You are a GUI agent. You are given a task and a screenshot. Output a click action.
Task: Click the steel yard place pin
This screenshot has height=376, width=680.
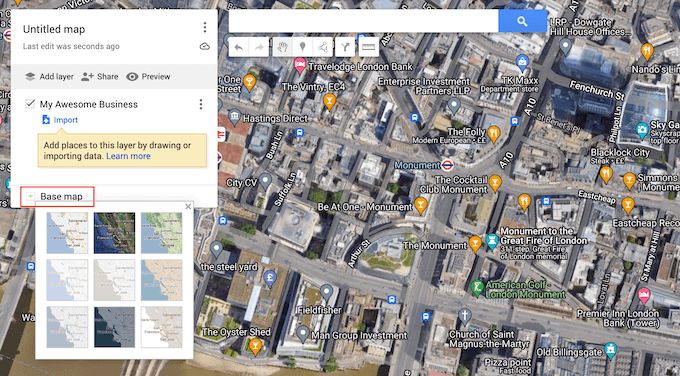tap(216, 249)
